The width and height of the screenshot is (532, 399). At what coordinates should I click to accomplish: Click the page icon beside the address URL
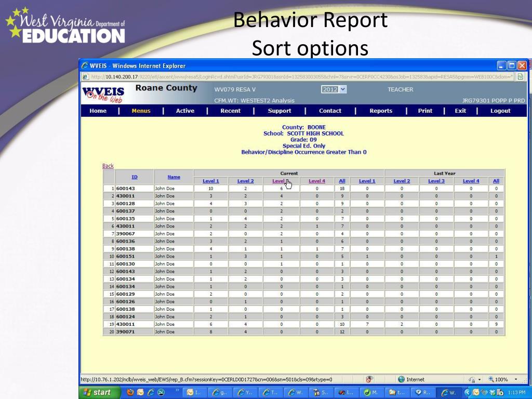click(x=86, y=77)
